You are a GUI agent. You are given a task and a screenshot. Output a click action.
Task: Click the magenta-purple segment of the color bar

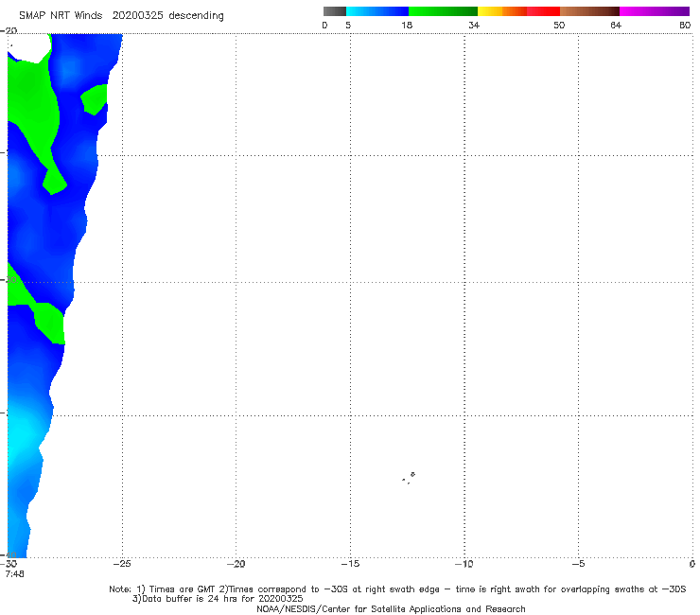655,11
